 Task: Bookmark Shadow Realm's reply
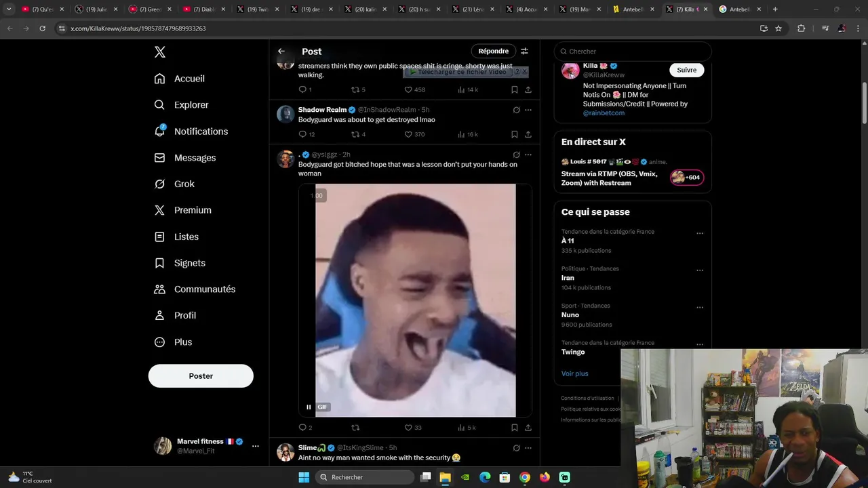click(x=514, y=134)
